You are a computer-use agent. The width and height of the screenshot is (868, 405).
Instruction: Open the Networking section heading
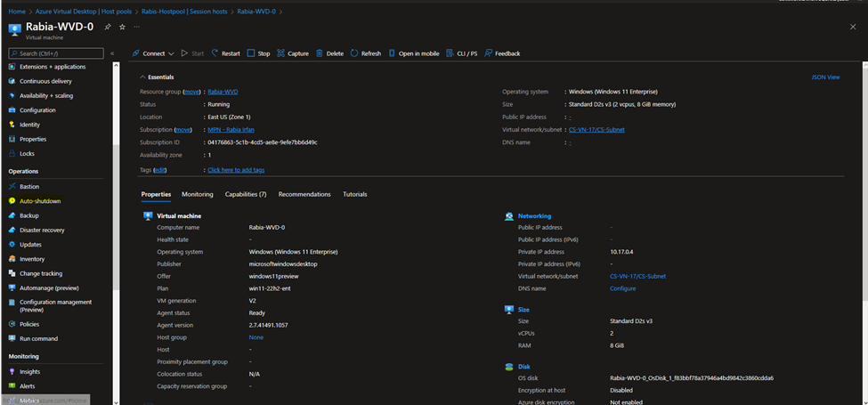(x=534, y=216)
